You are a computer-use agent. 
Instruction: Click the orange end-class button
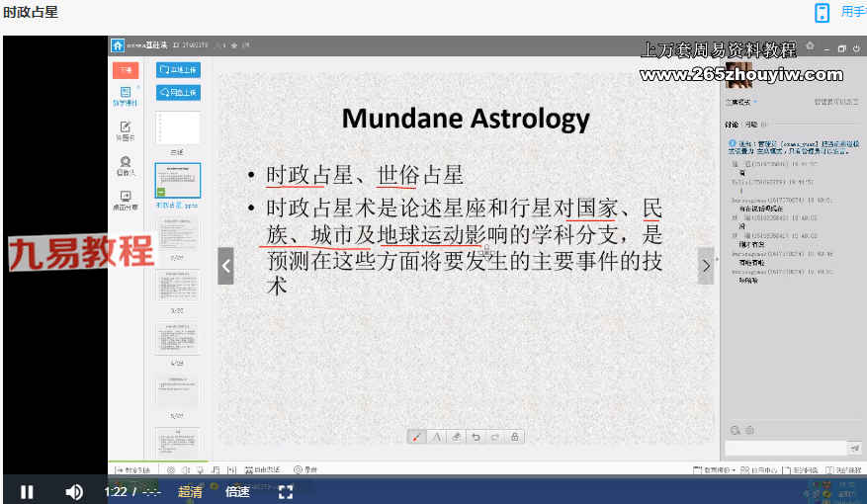(126, 70)
